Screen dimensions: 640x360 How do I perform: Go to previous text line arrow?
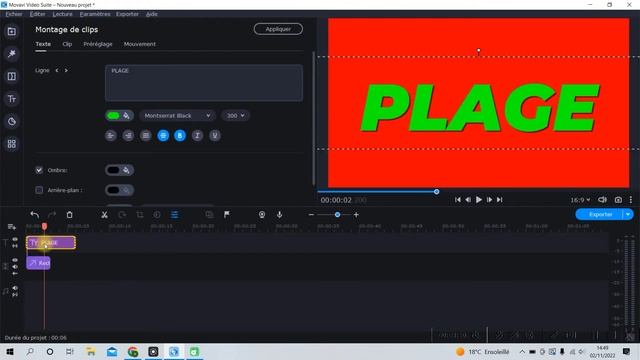(57, 70)
